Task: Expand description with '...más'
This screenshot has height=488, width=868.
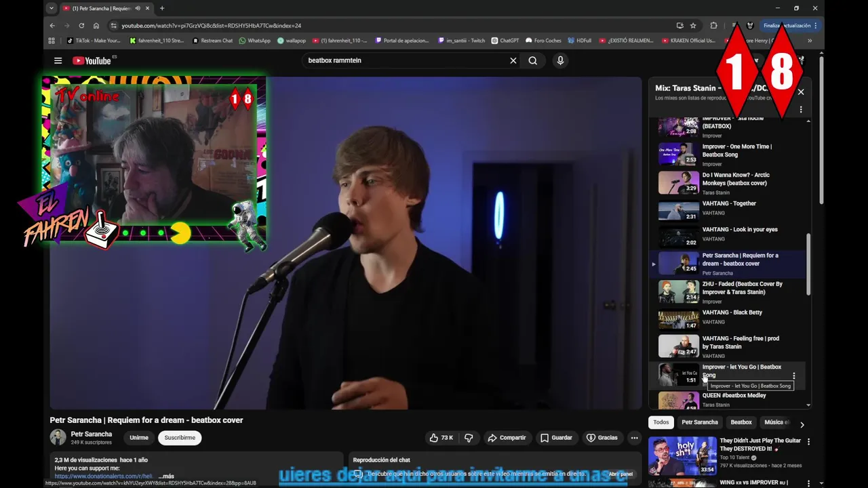Action: pos(166,476)
